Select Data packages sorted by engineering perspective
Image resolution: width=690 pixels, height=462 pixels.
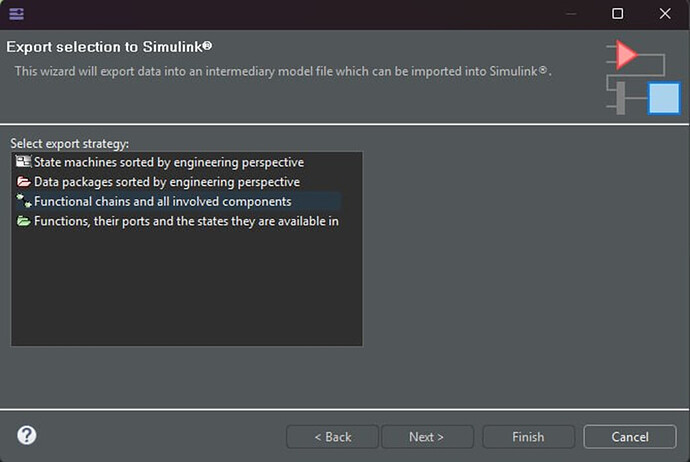pyautogui.click(x=167, y=182)
